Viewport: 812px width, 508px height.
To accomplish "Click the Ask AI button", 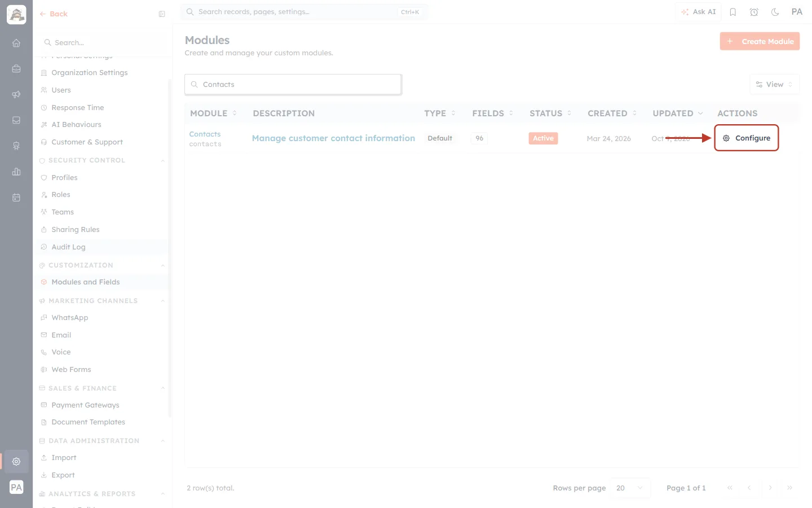I will 698,12.
